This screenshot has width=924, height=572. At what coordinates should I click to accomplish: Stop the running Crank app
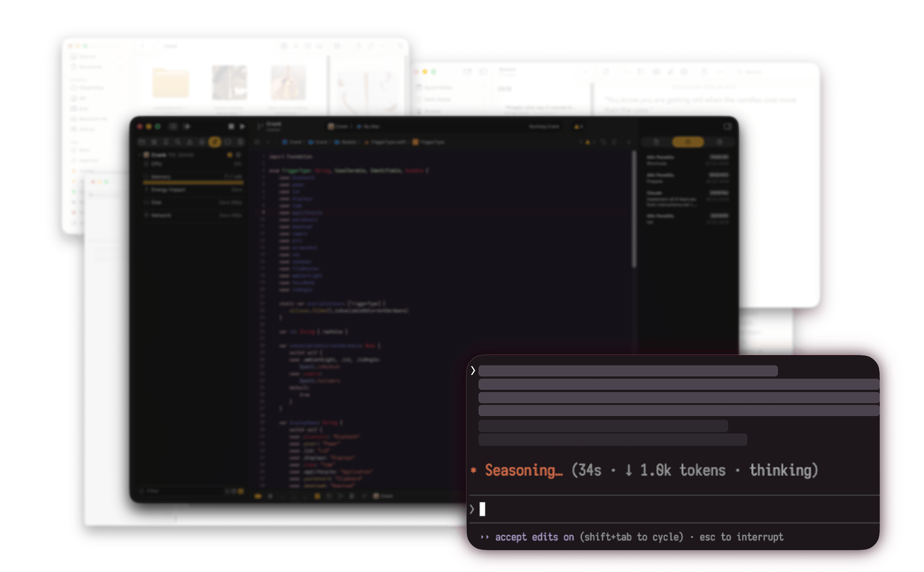click(231, 126)
